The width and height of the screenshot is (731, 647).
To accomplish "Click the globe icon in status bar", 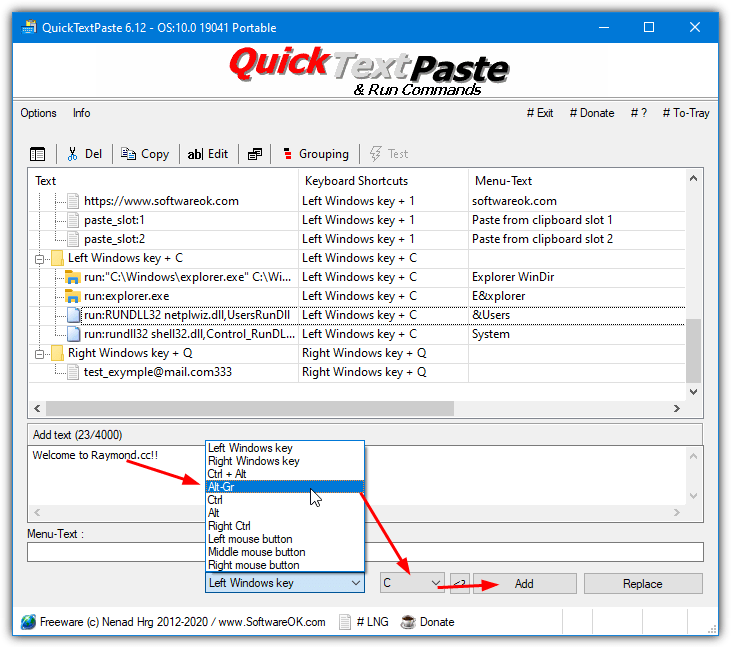I will coord(28,622).
